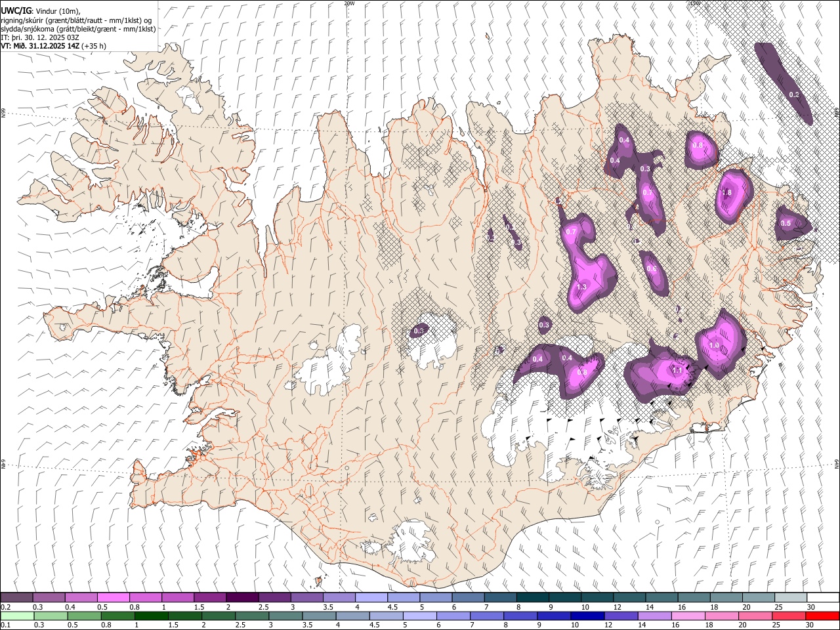Click the 'rigning/skúrir' legend description line
840x630 pixels.
[77, 20]
